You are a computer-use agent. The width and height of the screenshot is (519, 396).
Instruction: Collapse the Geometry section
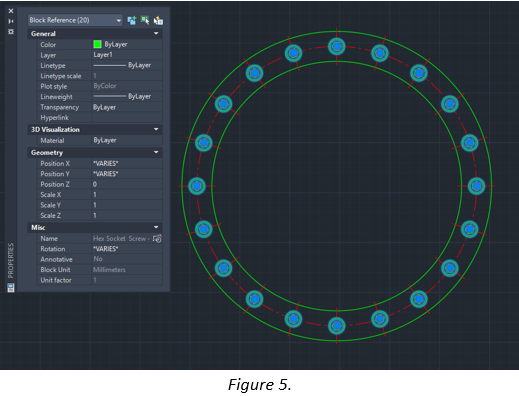pos(156,152)
